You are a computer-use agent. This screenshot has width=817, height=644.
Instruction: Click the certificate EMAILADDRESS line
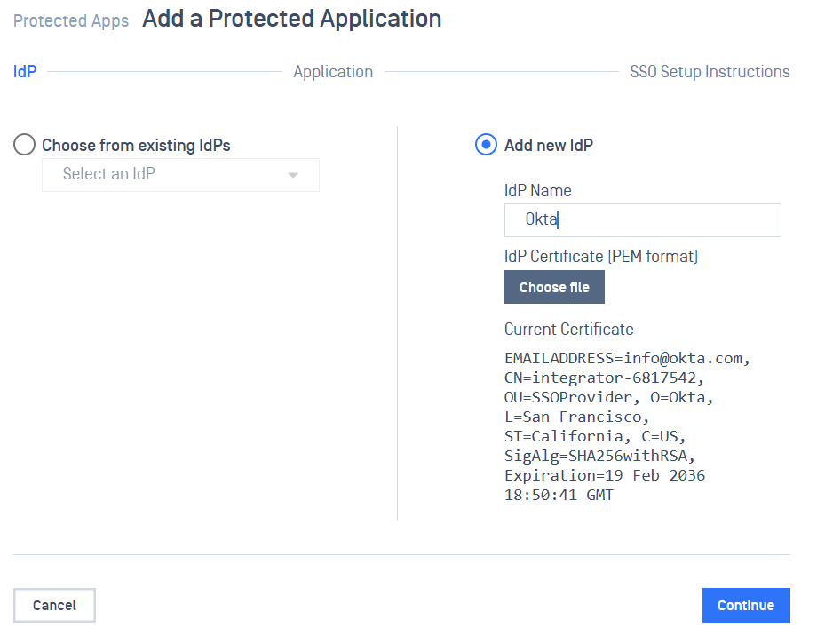point(627,359)
